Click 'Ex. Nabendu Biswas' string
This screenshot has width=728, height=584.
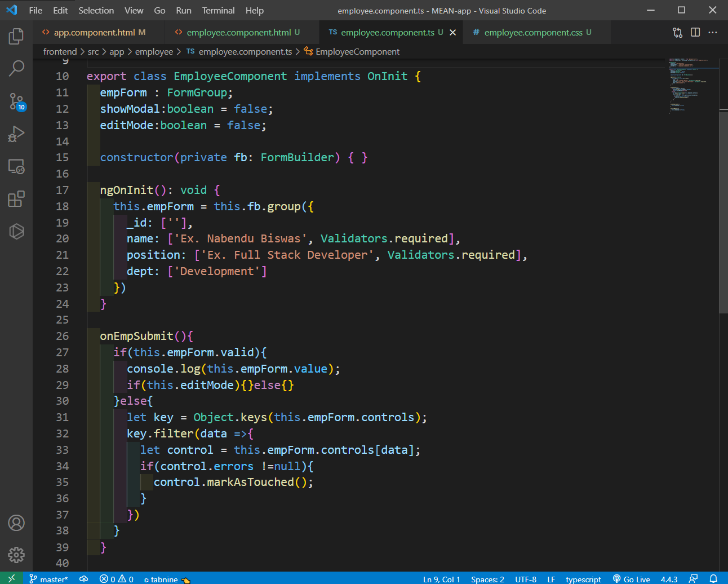click(x=240, y=238)
